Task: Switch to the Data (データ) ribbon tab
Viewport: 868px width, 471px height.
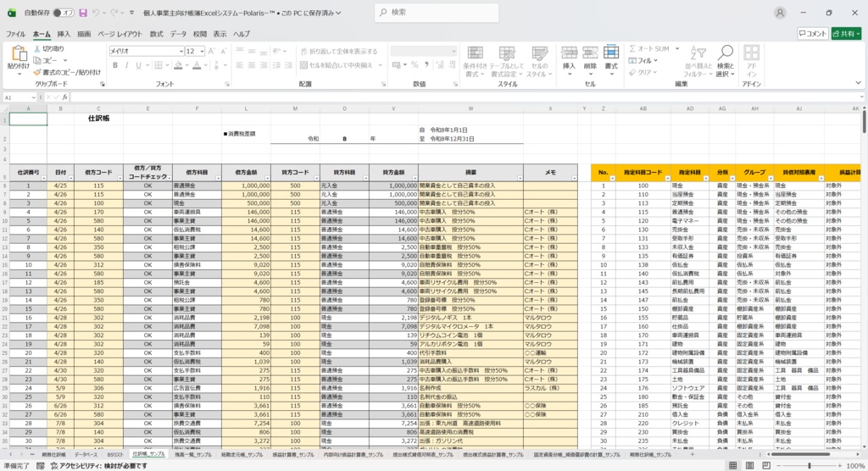Action: click(178, 35)
